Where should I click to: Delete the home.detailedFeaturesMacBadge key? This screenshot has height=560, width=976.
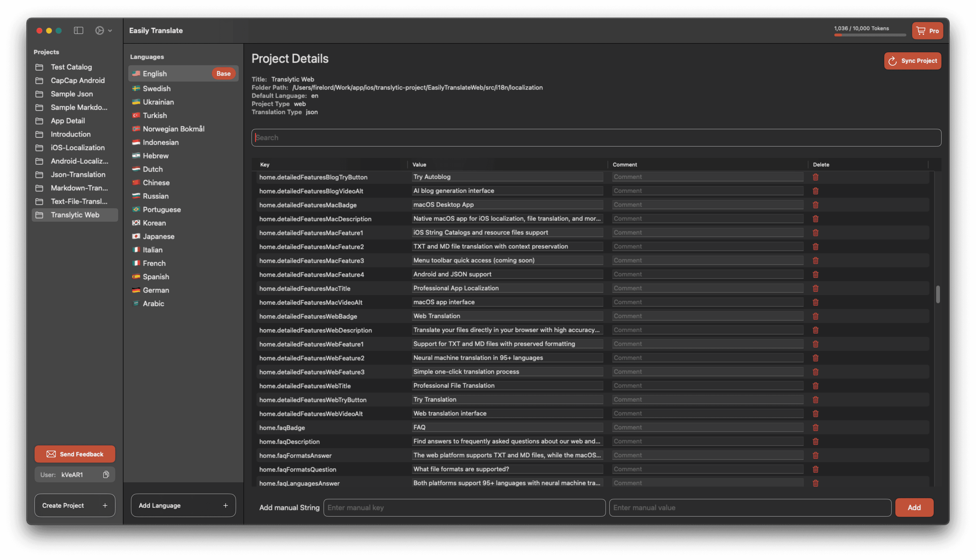point(815,205)
